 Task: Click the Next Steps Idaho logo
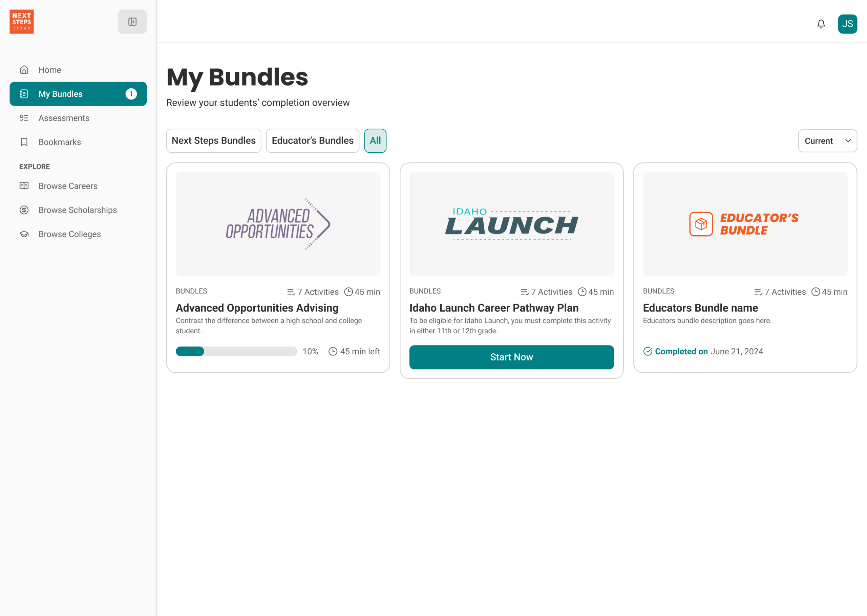point(22,22)
